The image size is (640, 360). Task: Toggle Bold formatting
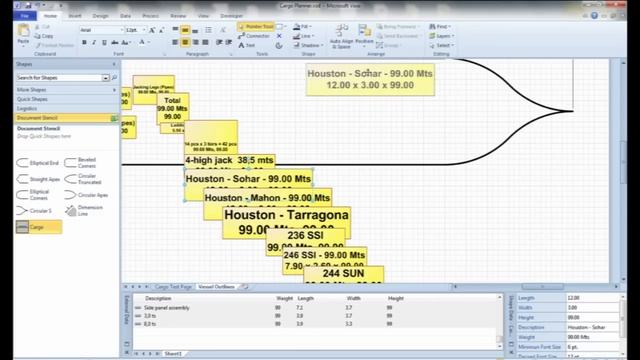[84, 42]
